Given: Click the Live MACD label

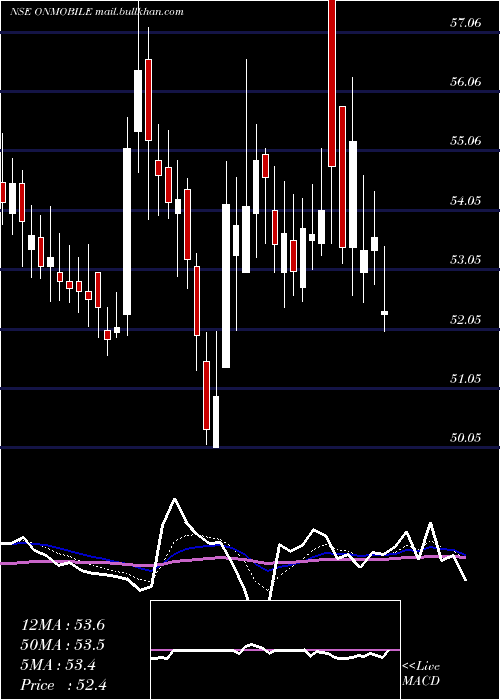Looking at the screenshot, I should [421, 674].
